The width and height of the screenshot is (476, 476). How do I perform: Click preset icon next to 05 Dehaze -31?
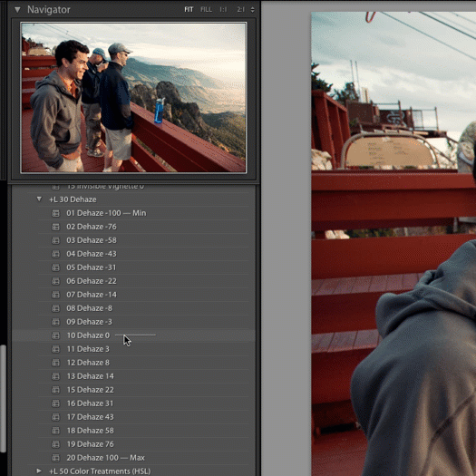[x=56, y=267]
